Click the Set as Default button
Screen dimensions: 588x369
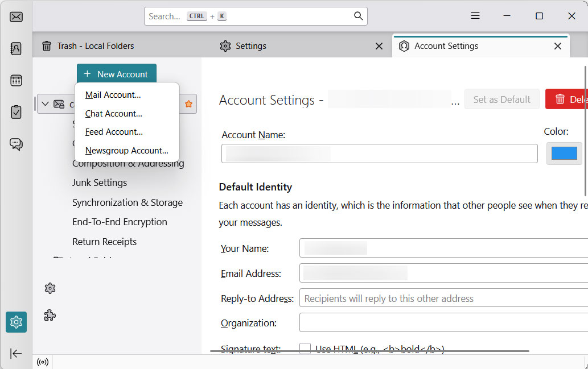(501, 99)
